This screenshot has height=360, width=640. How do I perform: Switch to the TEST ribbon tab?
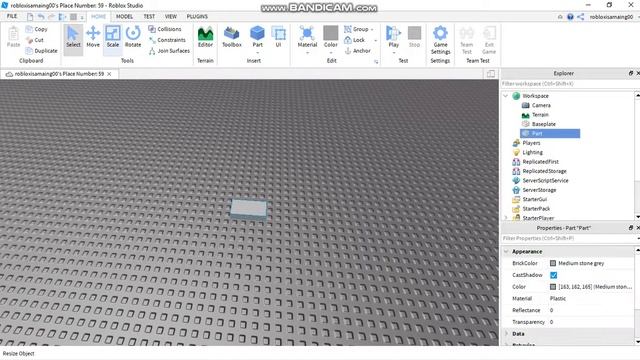(149, 16)
